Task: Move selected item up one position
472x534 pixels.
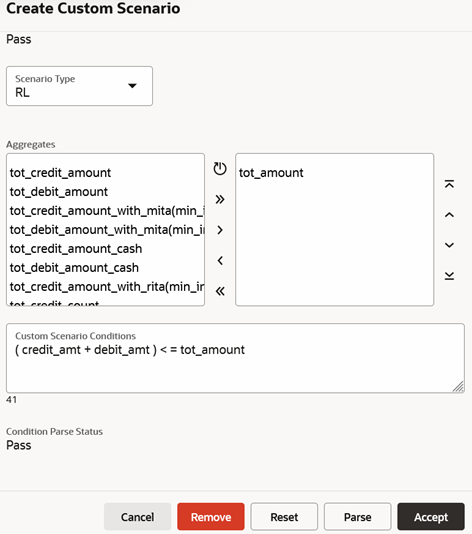Action: pyautogui.click(x=449, y=215)
